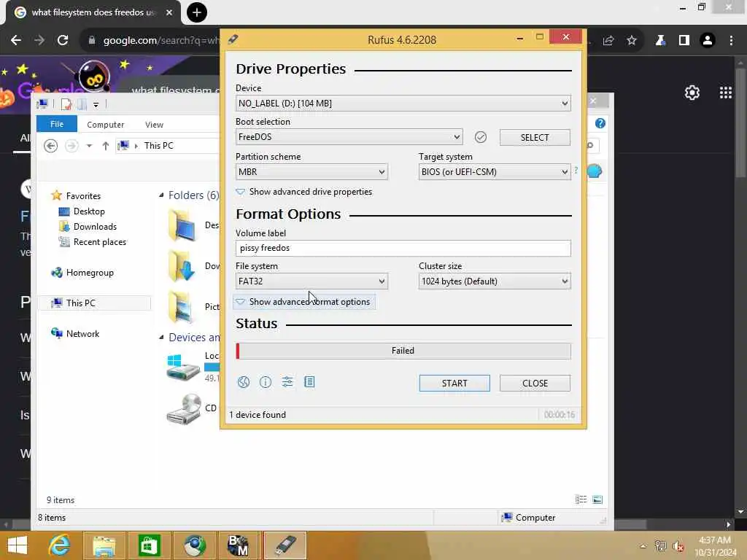
Task: Open File Explorer from the taskbar
Action: pos(104,545)
